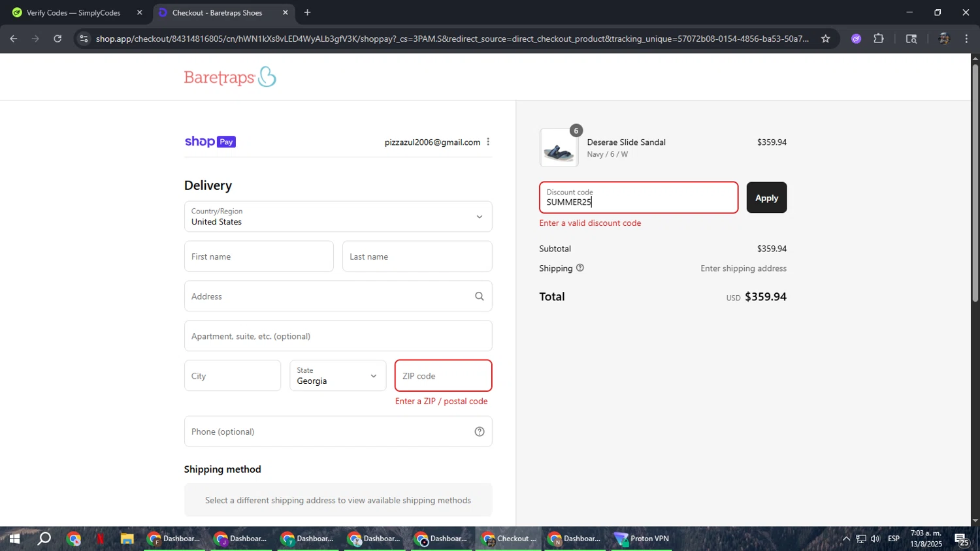The image size is (980, 551).
Task: Apply the discount code
Action: [766, 198]
